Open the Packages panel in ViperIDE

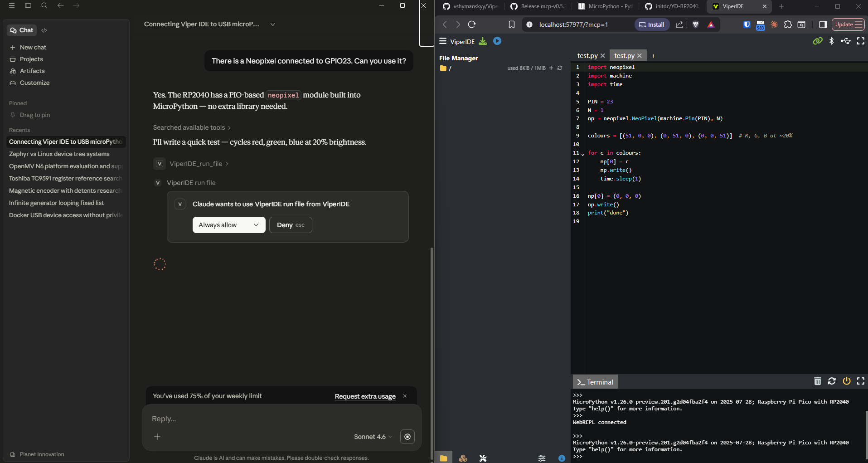[463, 458]
